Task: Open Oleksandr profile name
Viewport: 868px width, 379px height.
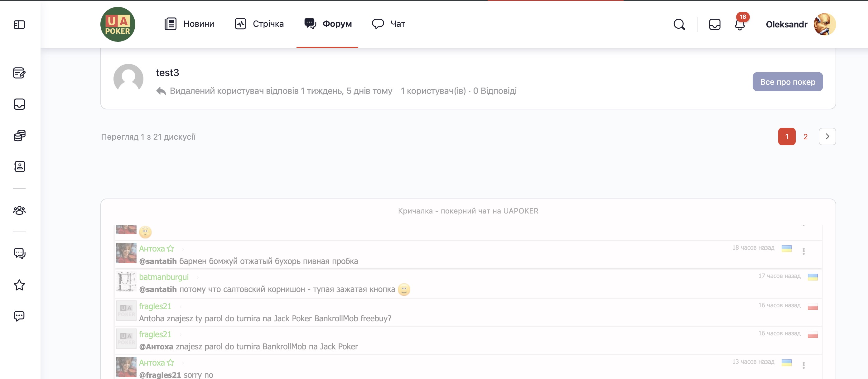Action: point(786,24)
